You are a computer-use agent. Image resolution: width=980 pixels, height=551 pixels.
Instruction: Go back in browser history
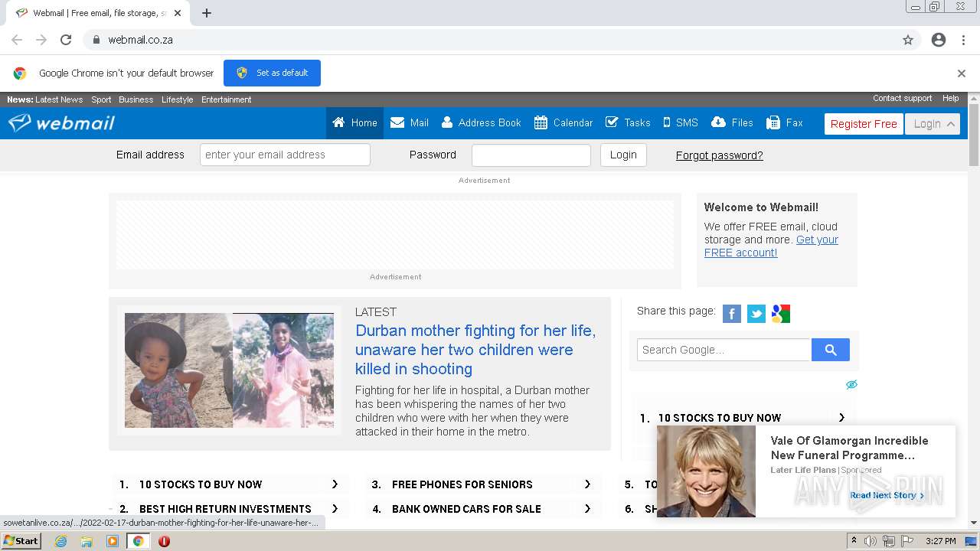point(17,40)
